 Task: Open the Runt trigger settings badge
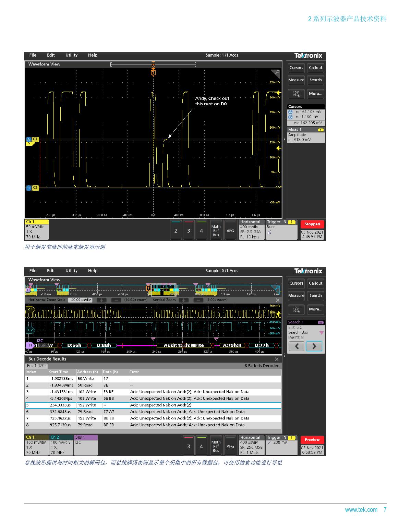[281, 229]
